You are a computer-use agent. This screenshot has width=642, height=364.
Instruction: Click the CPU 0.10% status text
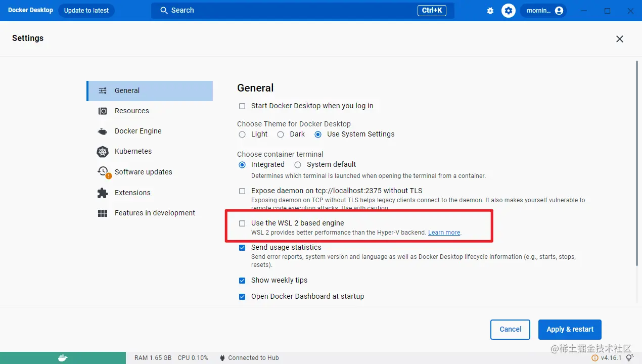[x=193, y=358]
